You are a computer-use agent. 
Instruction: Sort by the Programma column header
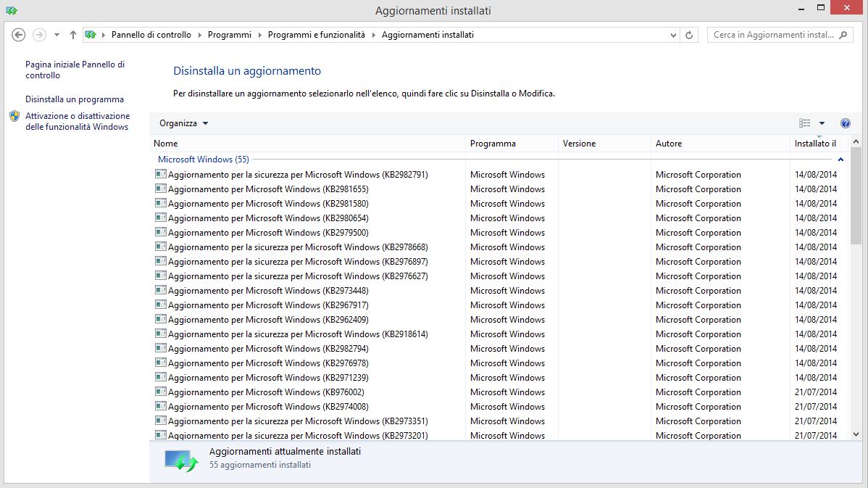pos(512,144)
